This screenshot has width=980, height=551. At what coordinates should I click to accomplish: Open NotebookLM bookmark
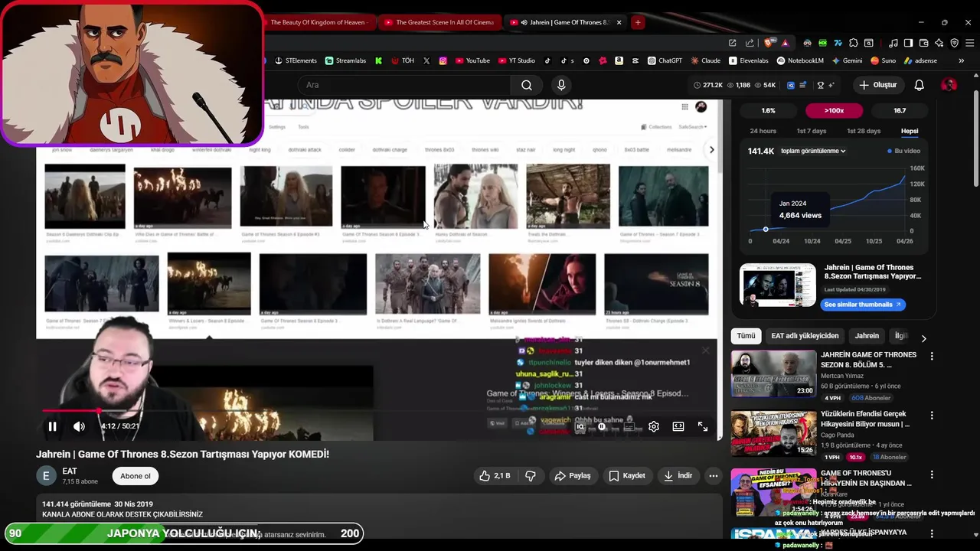800,60
